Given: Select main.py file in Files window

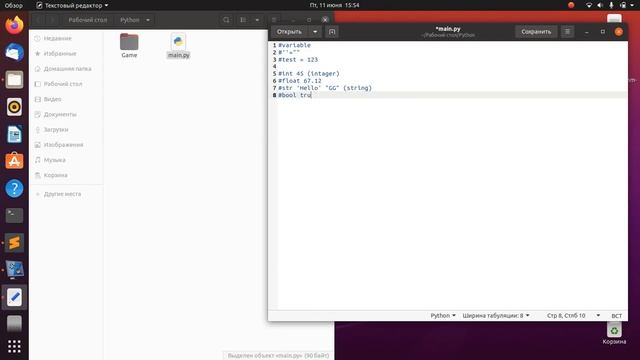Looking at the screenshot, I should 178,46.
